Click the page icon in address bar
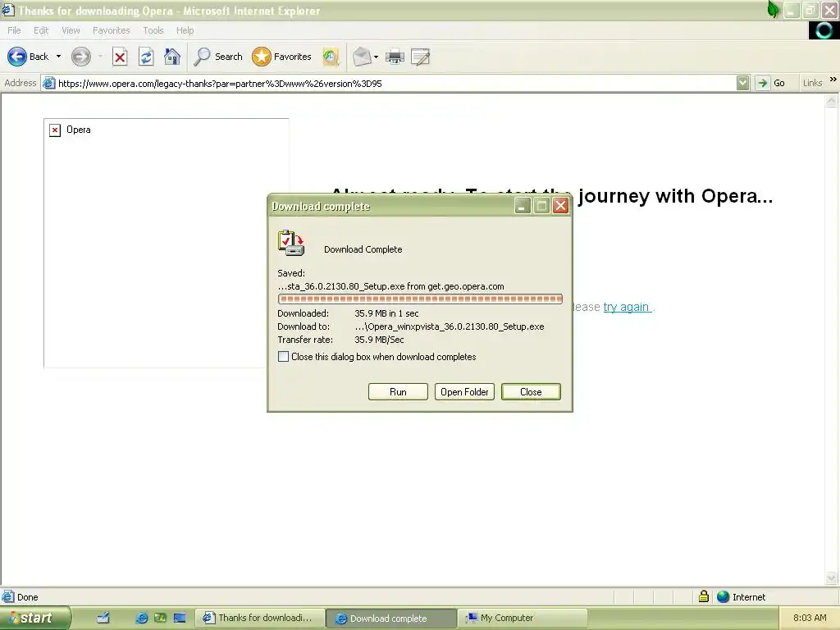This screenshot has width=840, height=630. [48, 83]
